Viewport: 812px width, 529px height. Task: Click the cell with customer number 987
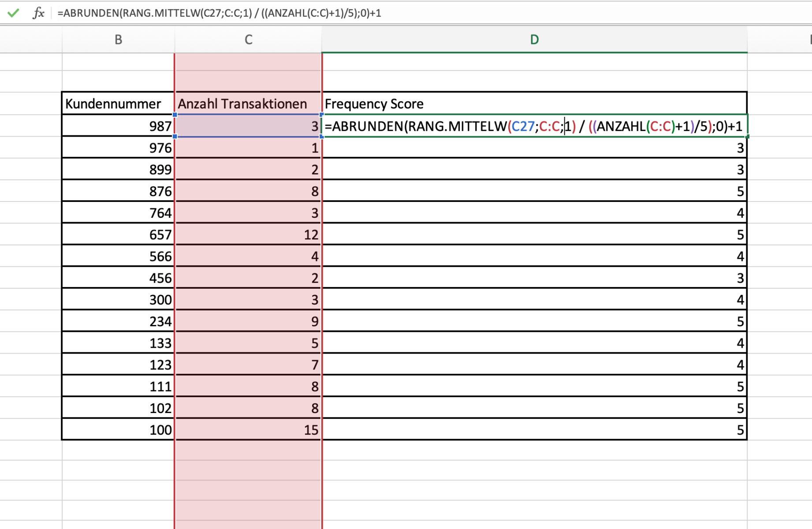pos(118,126)
